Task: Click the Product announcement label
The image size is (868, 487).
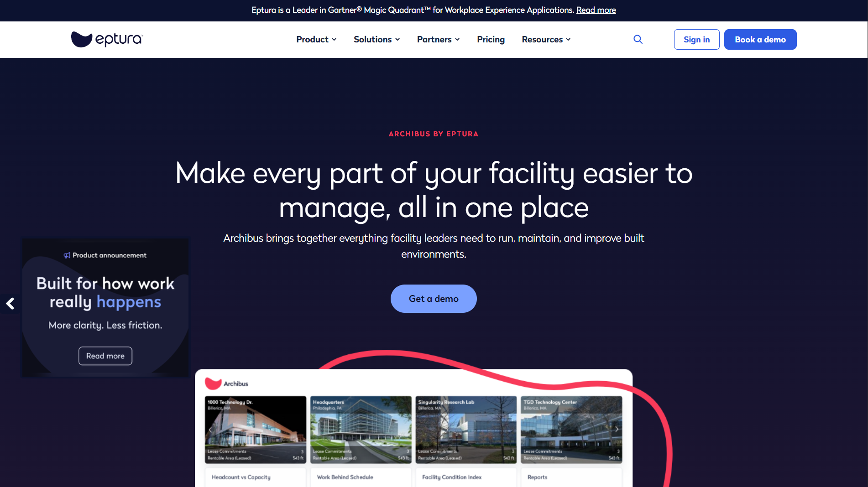Action: 110,255
